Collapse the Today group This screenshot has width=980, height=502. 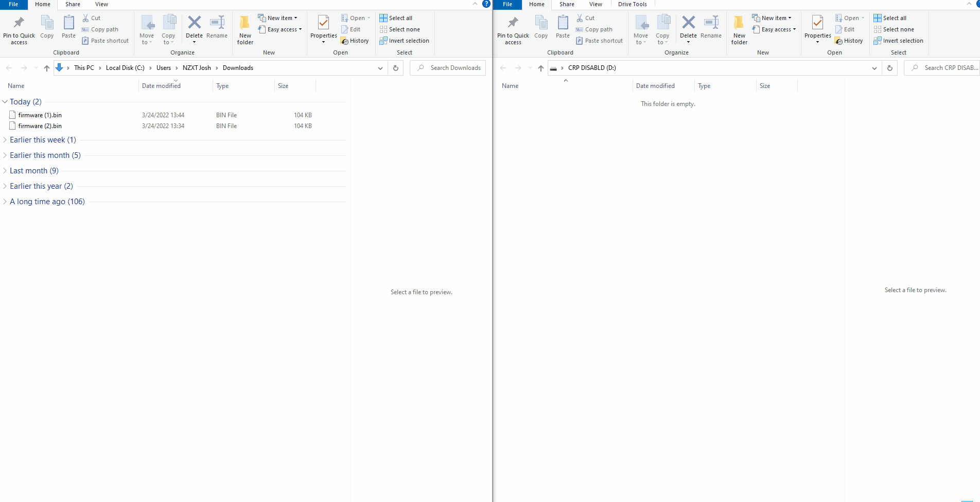click(5, 102)
